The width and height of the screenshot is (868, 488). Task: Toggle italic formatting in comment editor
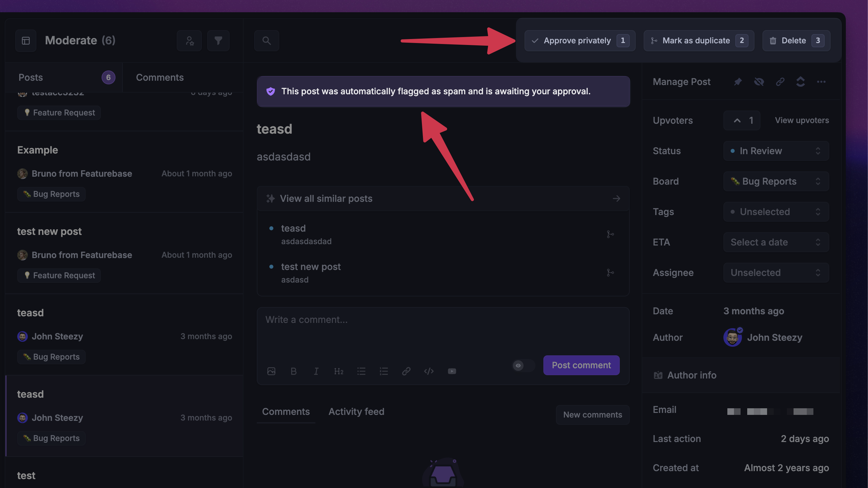coord(316,371)
